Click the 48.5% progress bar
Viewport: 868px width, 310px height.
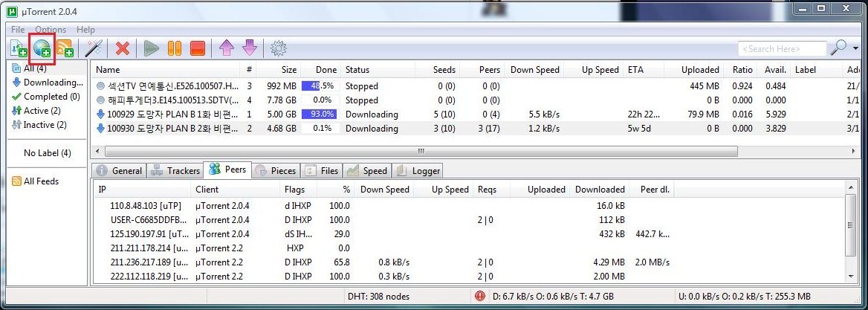(320, 86)
